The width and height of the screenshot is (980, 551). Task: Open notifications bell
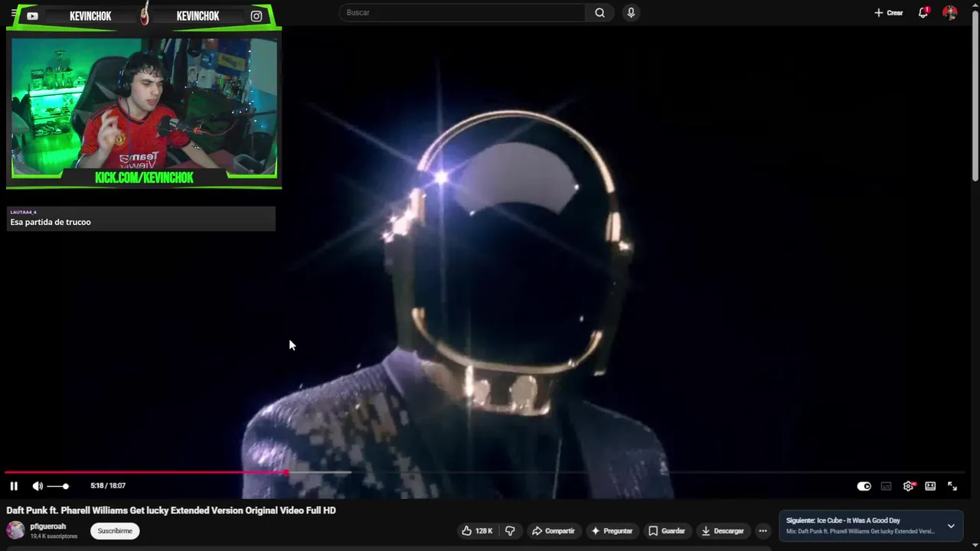pyautogui.click(x=923, y=12)
